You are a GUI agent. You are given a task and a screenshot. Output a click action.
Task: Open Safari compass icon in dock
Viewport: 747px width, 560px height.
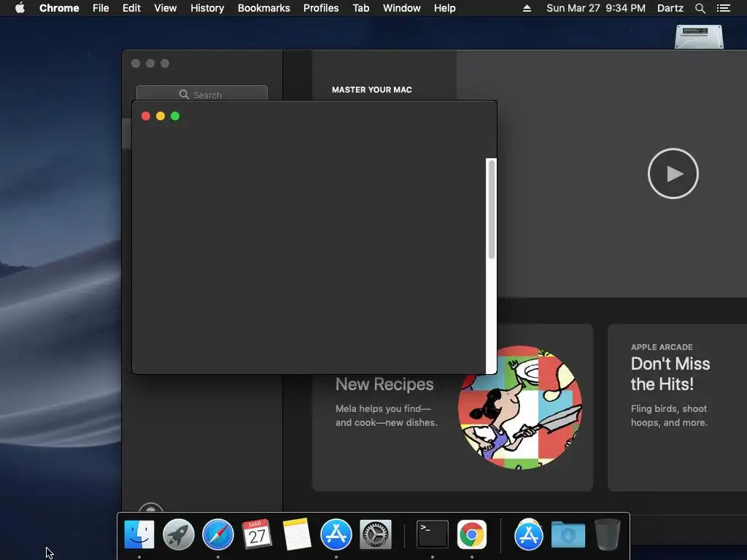(x=218, y=534)
